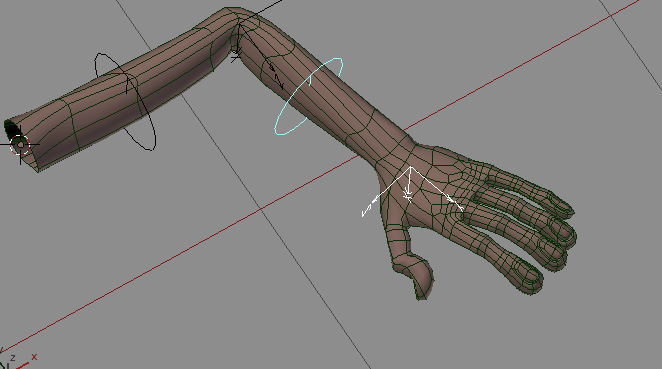
Task: Click the red X label on the axis indicator
Action: pos(34,357)
